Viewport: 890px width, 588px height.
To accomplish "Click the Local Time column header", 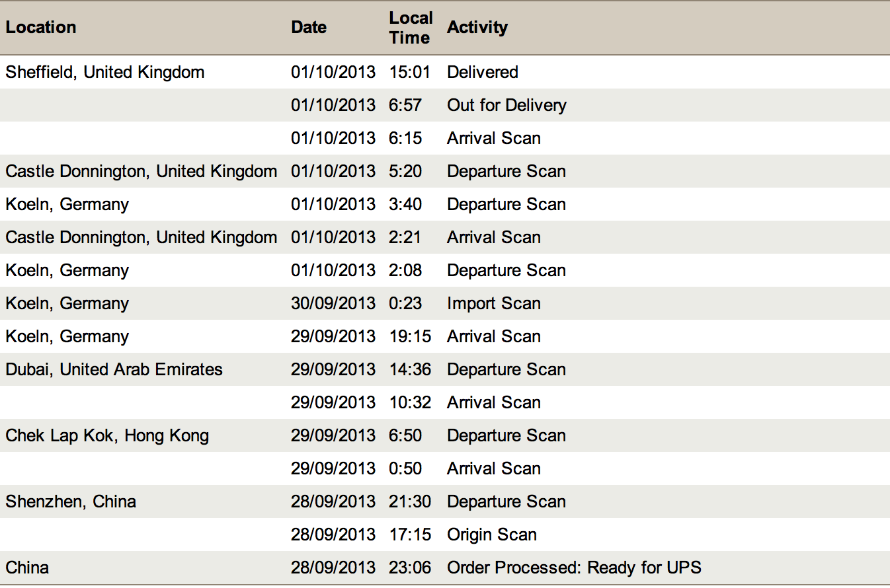I will pos(411,28).
